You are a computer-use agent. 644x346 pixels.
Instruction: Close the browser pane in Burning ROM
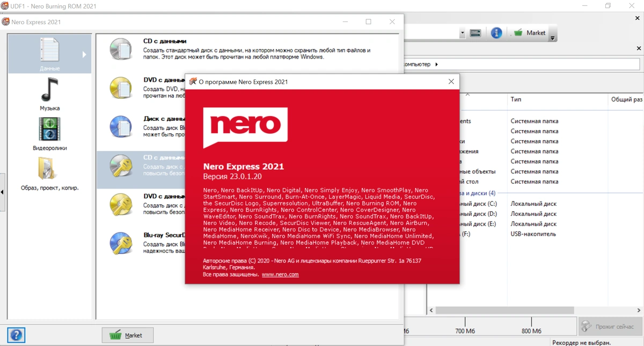click(x=639, y=48)
